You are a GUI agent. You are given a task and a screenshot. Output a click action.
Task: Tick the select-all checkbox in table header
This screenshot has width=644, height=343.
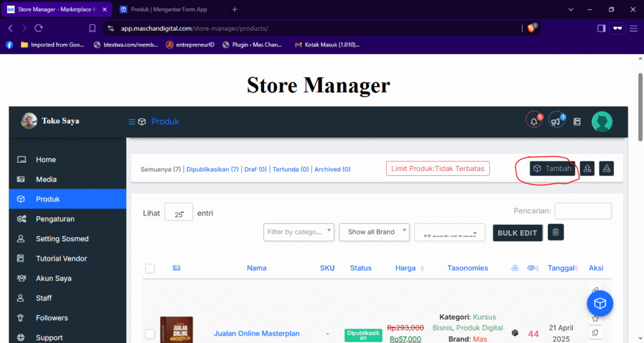click(150, 268)
